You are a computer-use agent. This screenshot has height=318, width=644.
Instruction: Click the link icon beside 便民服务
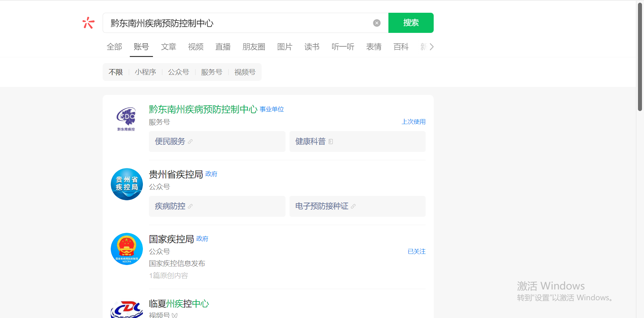coord(190,142)
